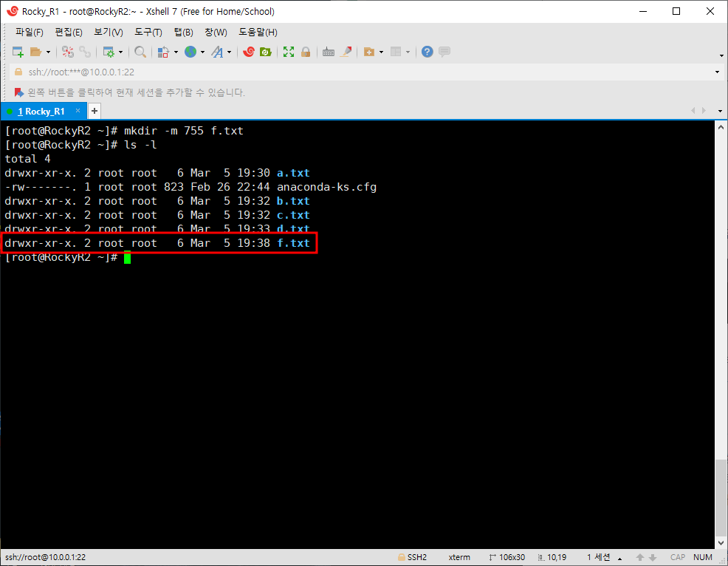Toggle full screen mode icon
728x566 pixels.
[289, 52]
